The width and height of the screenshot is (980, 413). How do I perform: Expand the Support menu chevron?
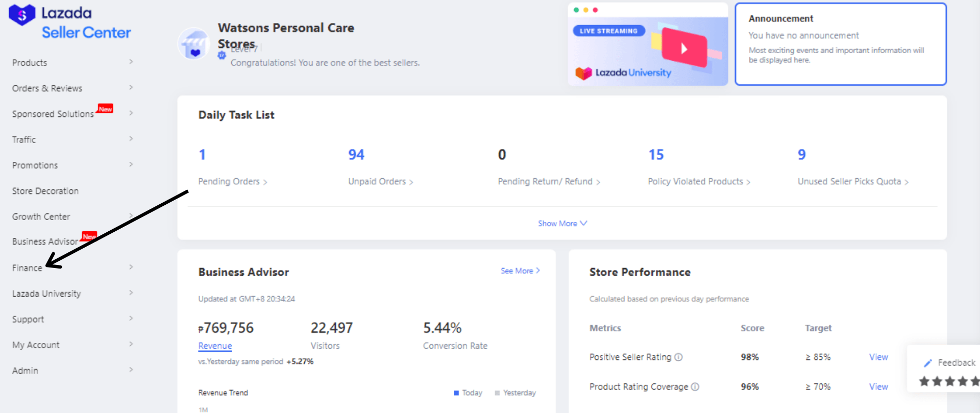coord(131,318)
